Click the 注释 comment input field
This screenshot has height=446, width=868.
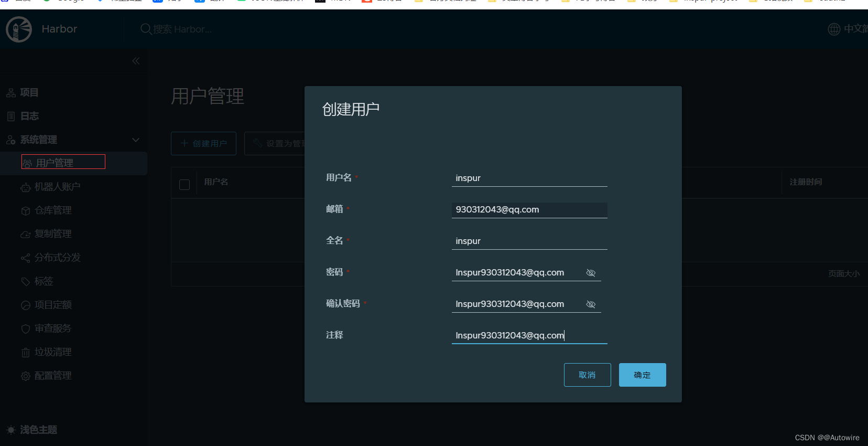[x=529, y=336]
